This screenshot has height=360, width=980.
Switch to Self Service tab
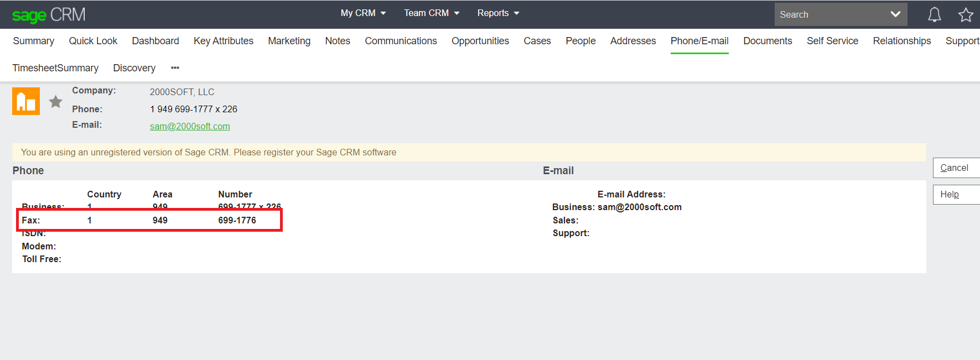[x=832, y=41]
